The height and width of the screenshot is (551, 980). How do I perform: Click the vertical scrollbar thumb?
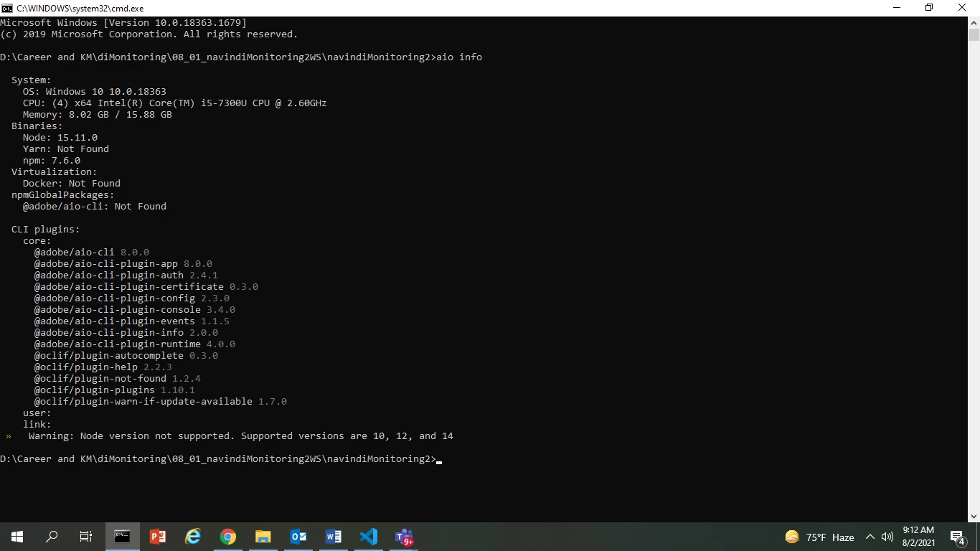(x=974, y=35)
